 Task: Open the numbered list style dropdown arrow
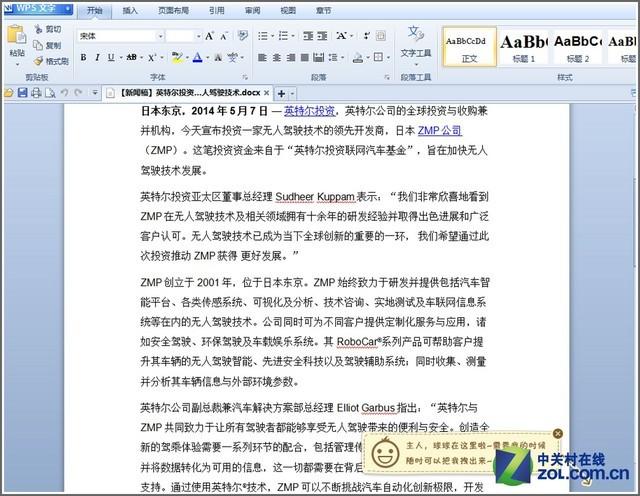tap(293, 36)
